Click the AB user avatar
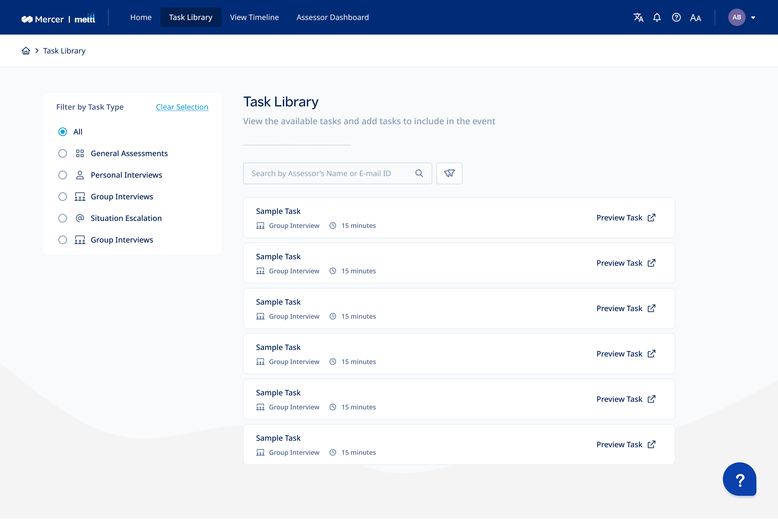The width and height of the screenshot is (778, 532). coord(736,17)
